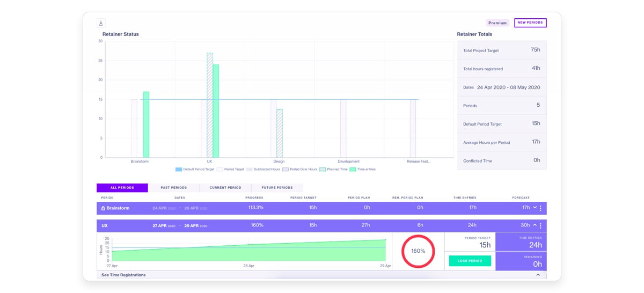Toggle Planned Time series in legend

[333, 169]
